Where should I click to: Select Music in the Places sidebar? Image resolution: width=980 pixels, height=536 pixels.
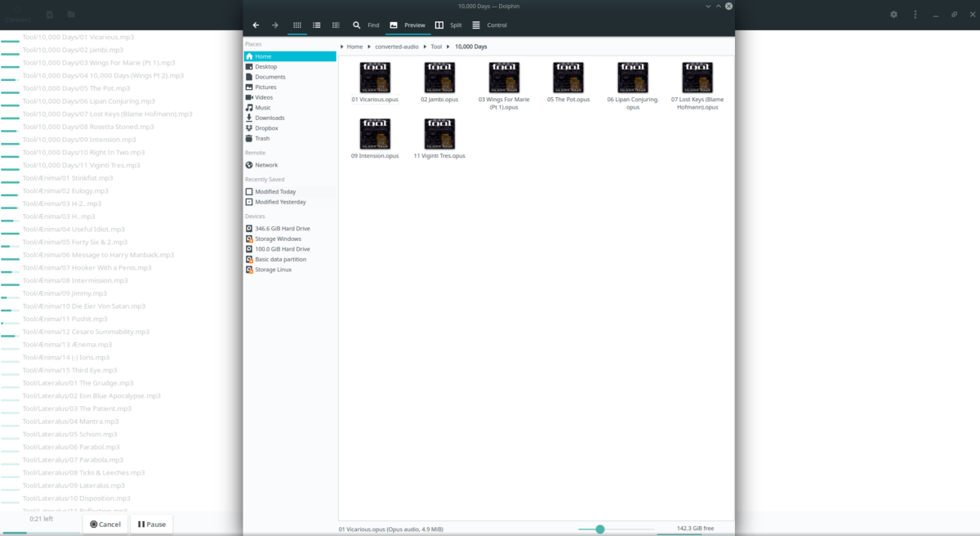(x=262, y=107)
